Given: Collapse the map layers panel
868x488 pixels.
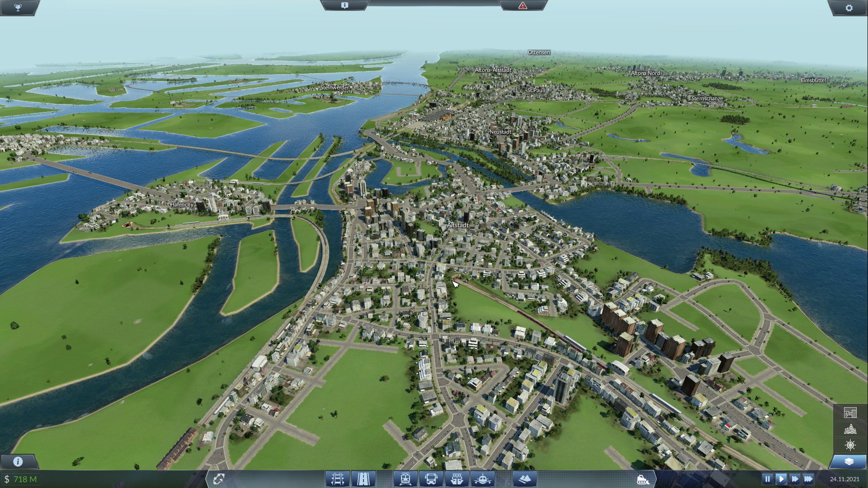Looking at the screenshot, I should [x=849, y=461].
